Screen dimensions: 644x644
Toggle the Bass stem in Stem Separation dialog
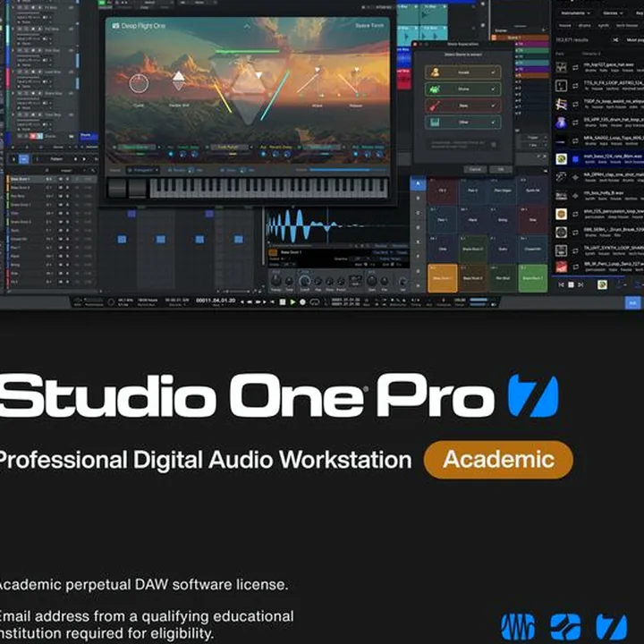(463, 106)
